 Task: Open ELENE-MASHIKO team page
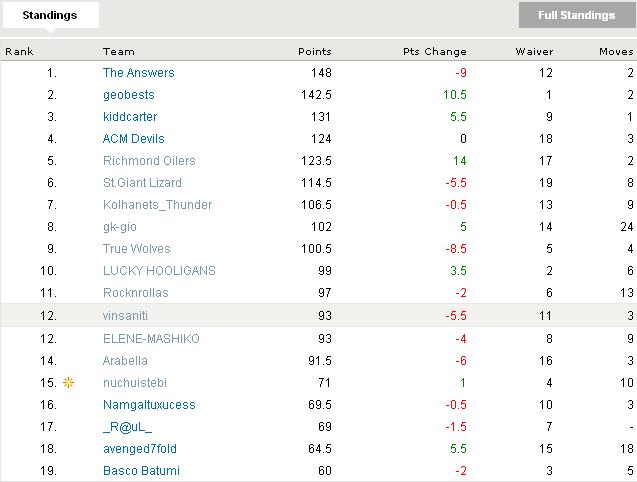[151, 339]
